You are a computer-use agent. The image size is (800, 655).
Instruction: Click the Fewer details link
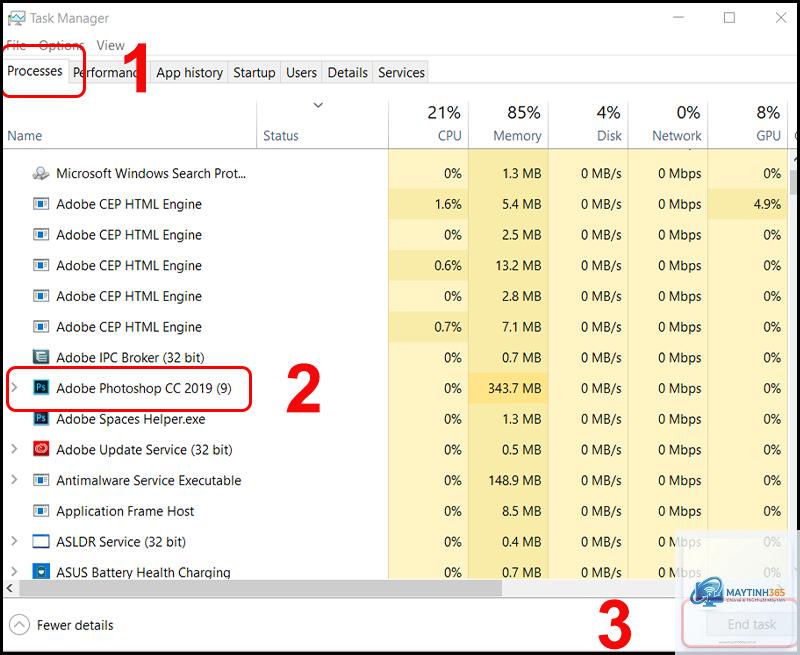click(x=75, y=625)
